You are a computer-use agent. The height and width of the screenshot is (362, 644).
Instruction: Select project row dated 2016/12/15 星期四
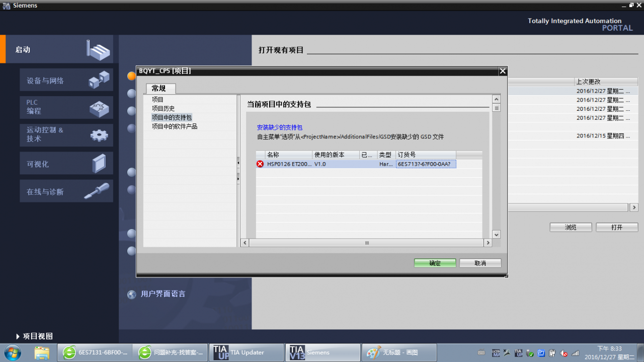(x=572, y=136)
